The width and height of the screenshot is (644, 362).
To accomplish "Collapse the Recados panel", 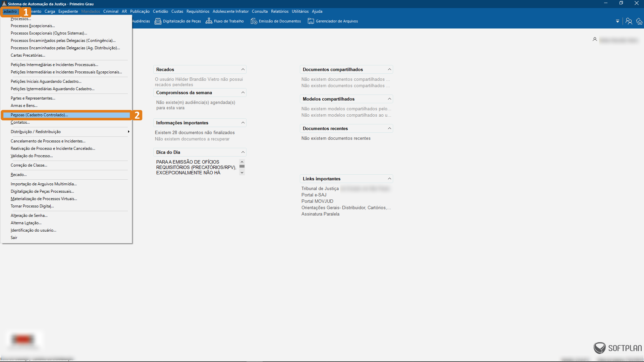I will pos(243,69).
